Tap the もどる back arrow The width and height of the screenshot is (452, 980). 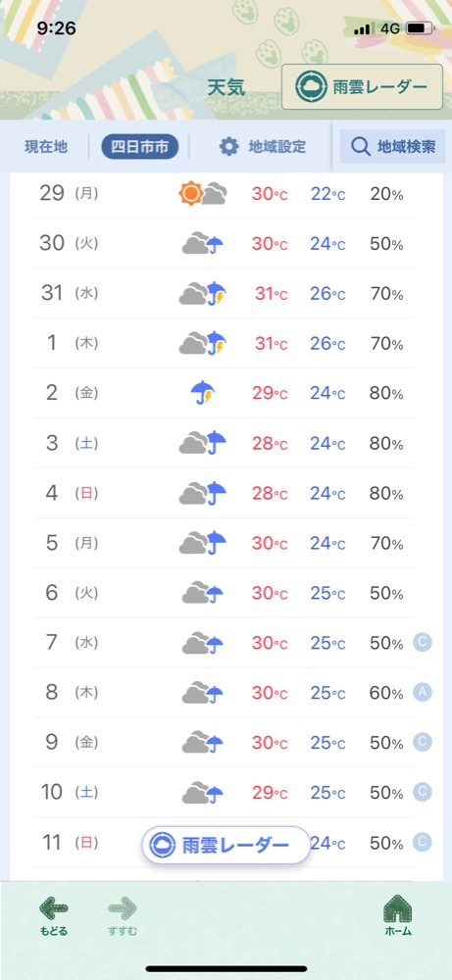pos(54,916)
